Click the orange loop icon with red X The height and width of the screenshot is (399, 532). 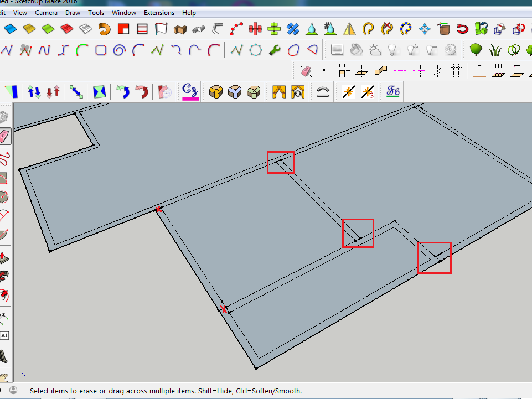(387, 29)
